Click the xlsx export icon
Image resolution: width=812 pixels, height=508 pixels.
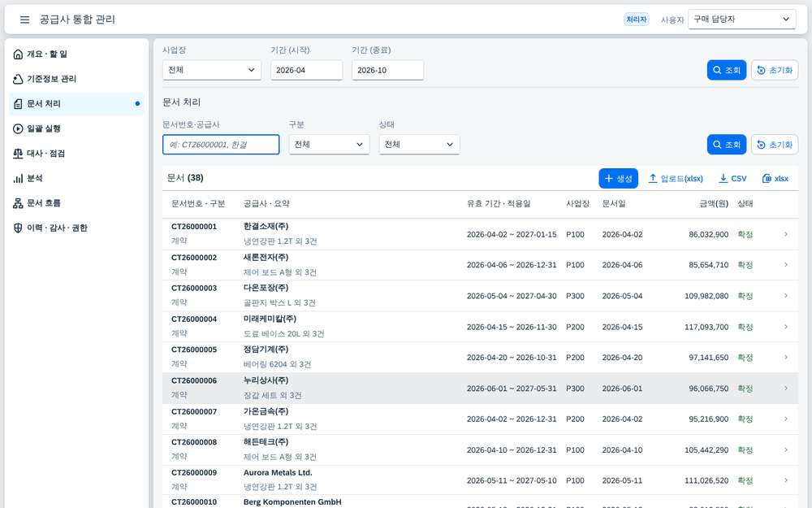[767, 178]
